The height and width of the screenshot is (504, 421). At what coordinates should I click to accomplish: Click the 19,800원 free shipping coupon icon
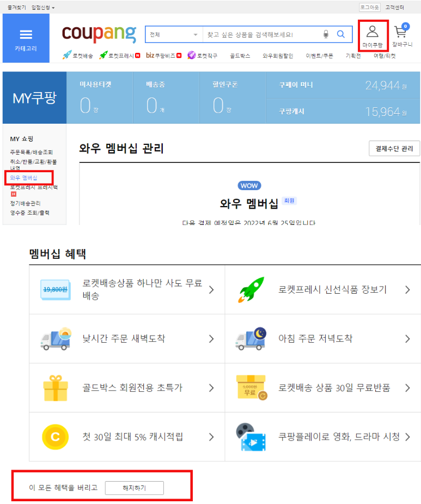pyautogui.click(x=56, y=290)
